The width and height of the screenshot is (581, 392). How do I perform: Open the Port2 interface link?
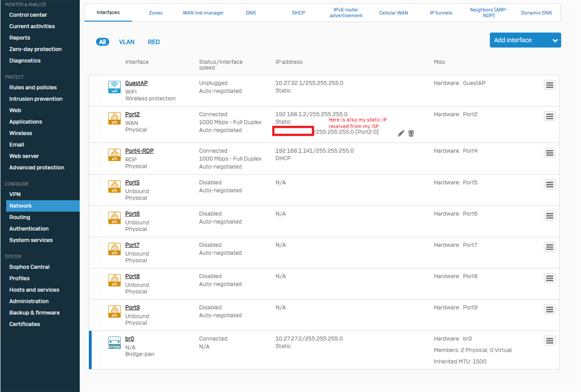click(133, 114)
